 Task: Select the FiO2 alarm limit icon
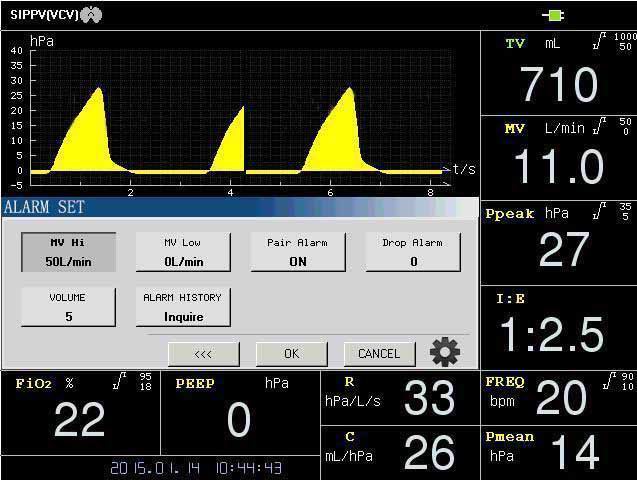click(x=120, y=381)
